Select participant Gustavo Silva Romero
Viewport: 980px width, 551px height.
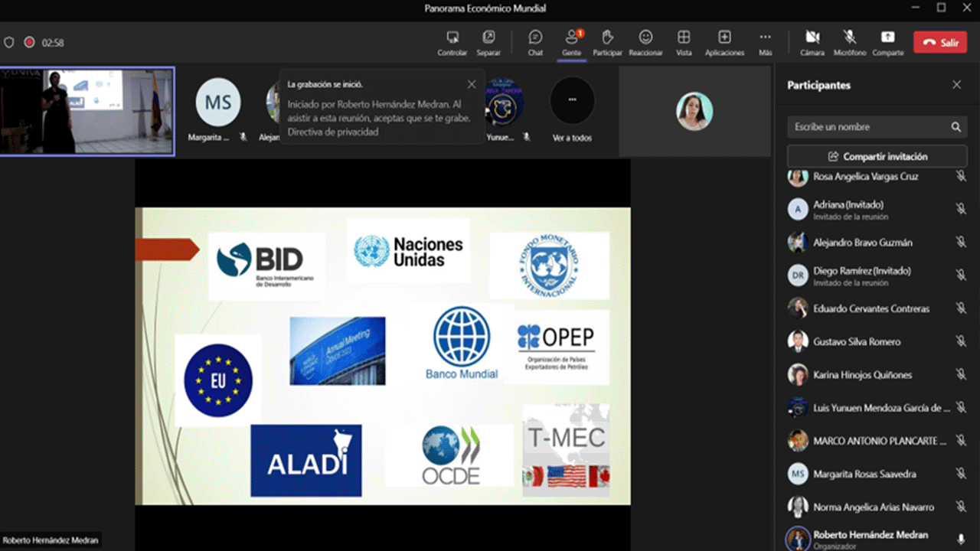click(877, 341)
